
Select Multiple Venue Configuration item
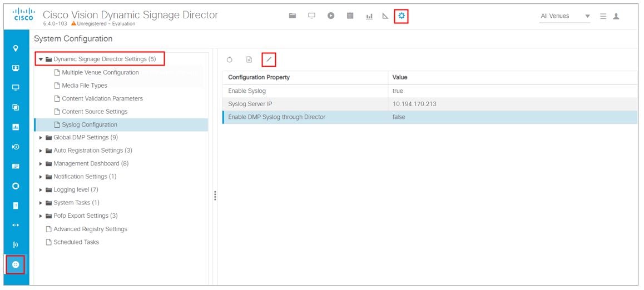[x=100, y=73]
